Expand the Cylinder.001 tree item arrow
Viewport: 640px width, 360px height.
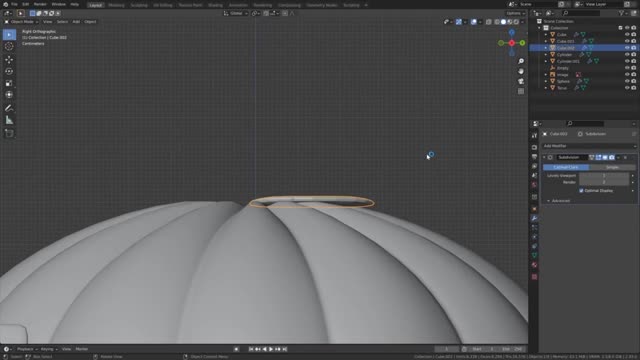click(546, 61)
